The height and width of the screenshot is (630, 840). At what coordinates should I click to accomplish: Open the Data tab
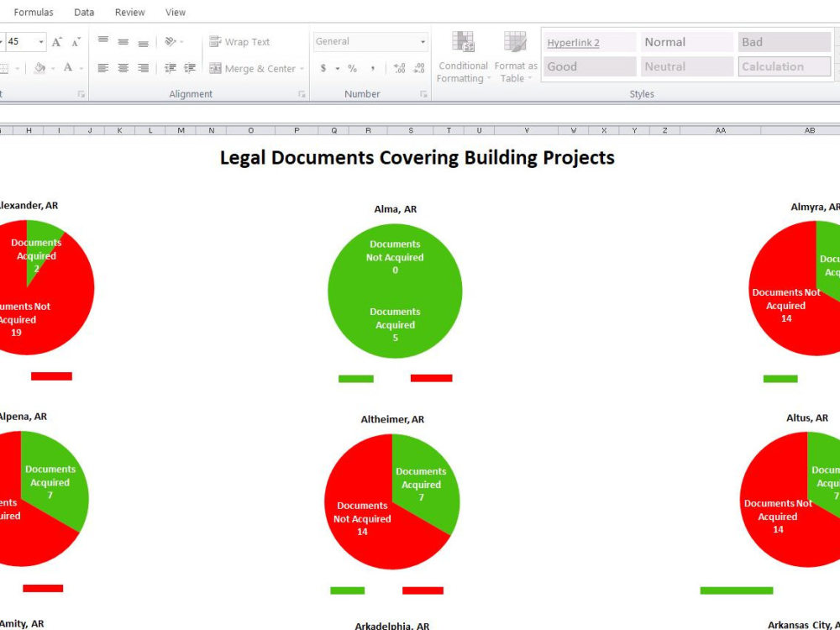coord(84,12)
